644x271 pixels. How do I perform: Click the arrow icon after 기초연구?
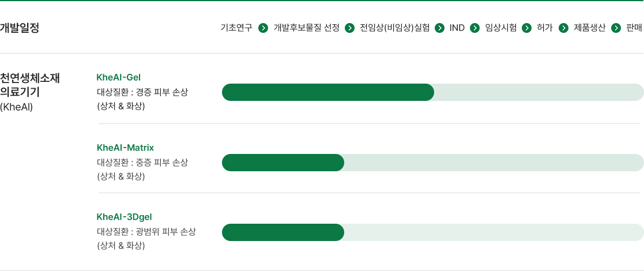(x=263, y=28)
